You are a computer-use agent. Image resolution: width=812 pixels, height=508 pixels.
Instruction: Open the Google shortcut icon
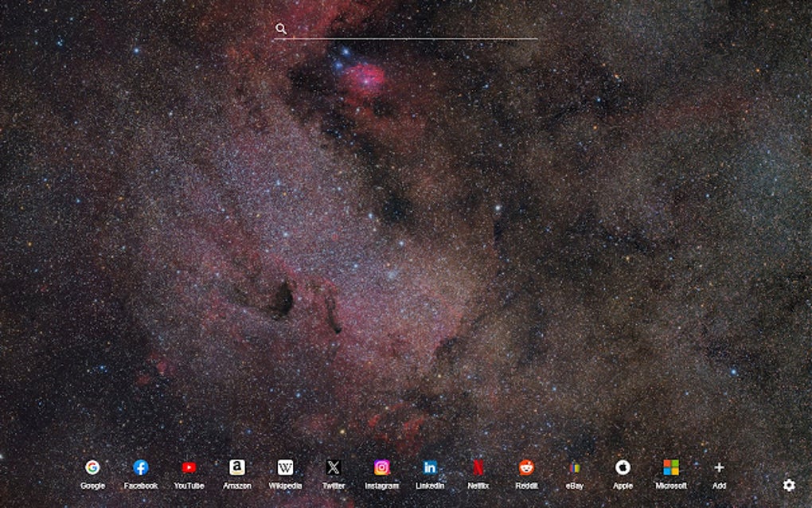click(x=92, y=468)
